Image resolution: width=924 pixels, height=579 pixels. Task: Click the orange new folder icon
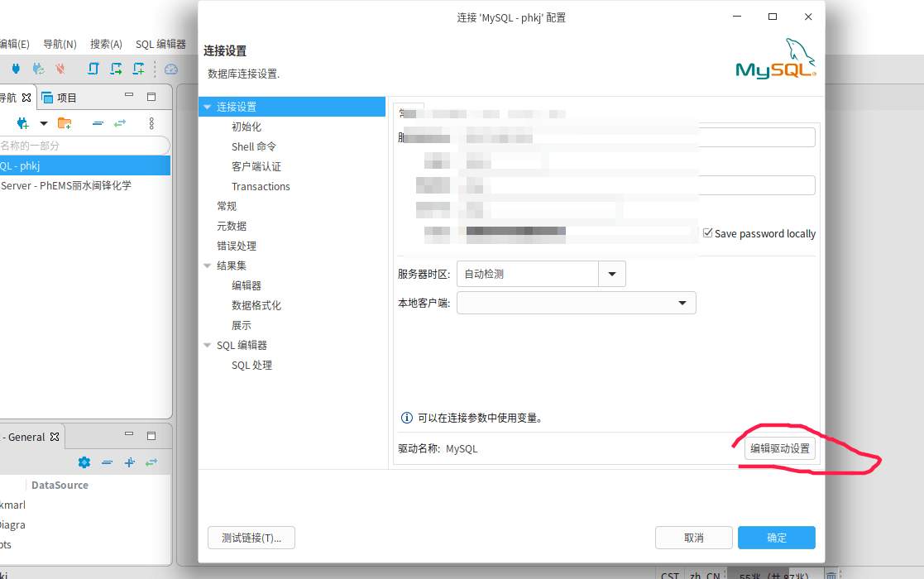(64, 123)
